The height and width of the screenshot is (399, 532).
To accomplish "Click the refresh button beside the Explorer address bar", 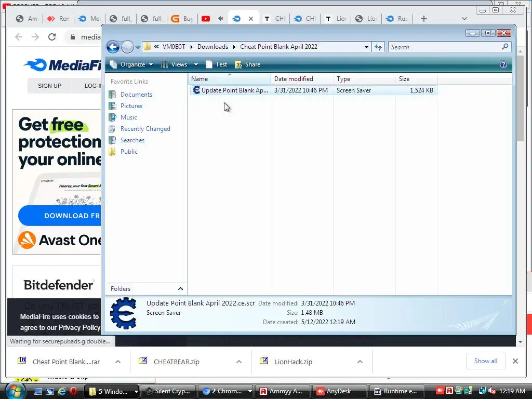I will (378, 47).
